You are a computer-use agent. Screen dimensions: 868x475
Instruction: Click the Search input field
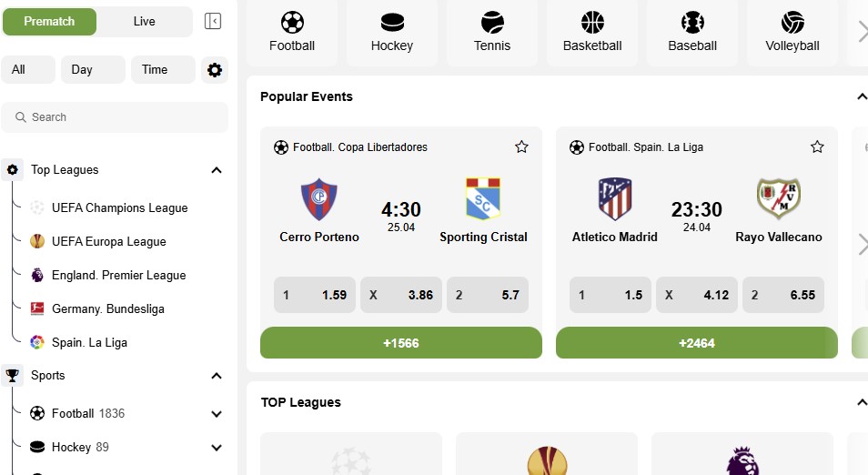pyautogui.click(x=115, y=117)
